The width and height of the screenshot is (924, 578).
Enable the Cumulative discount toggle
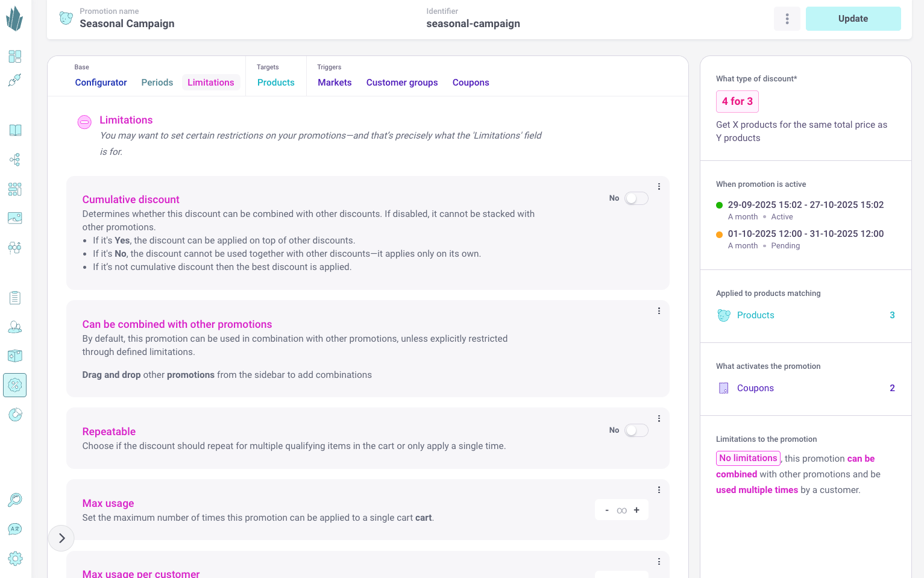636,198
